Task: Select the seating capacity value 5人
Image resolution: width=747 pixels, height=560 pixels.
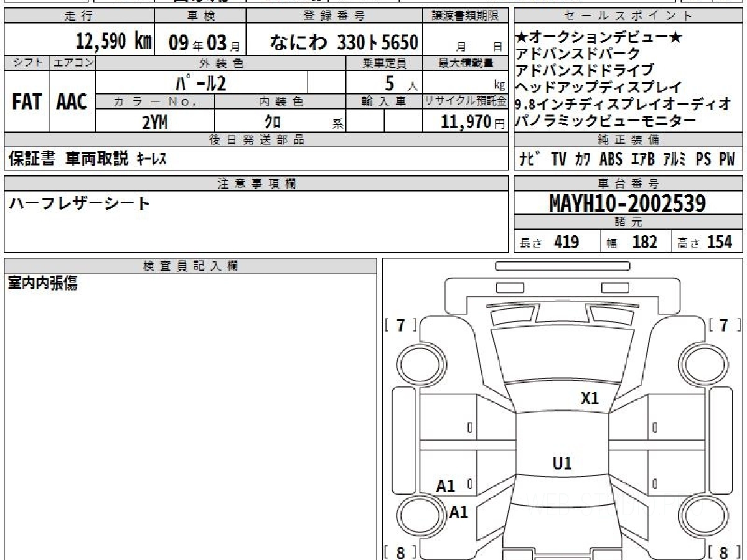Action: [402, 83]
